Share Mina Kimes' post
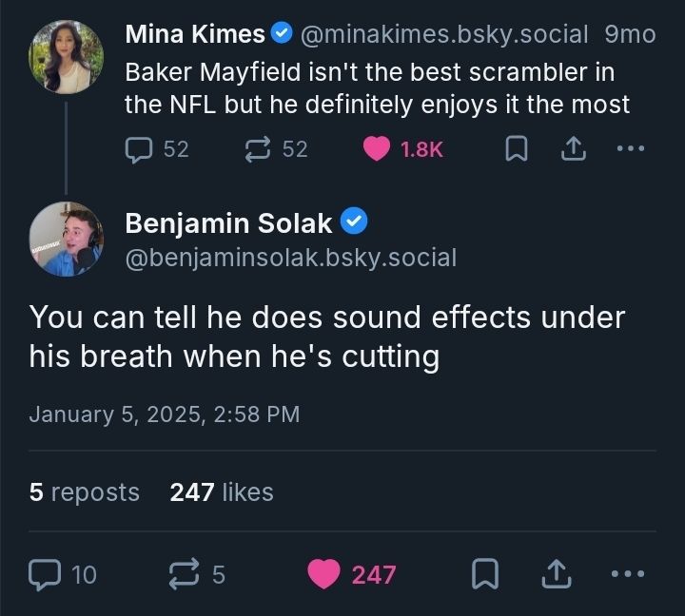This screenshot has height=616, width=685. [574, 149]
